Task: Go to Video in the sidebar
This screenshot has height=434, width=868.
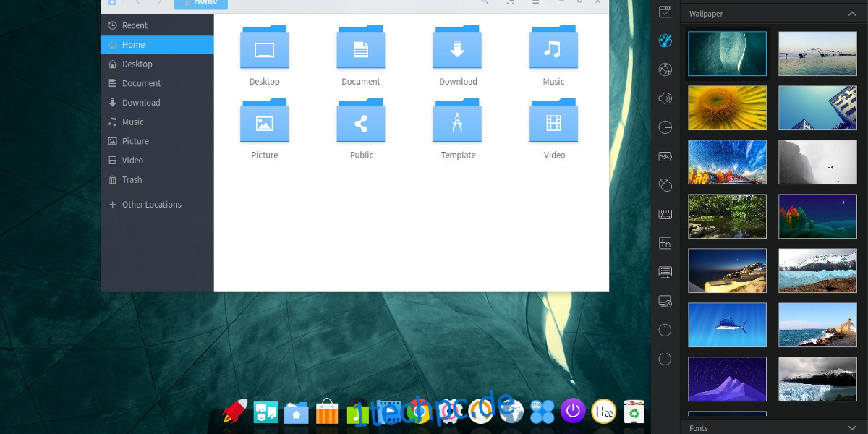Action: tap(157, 161)
